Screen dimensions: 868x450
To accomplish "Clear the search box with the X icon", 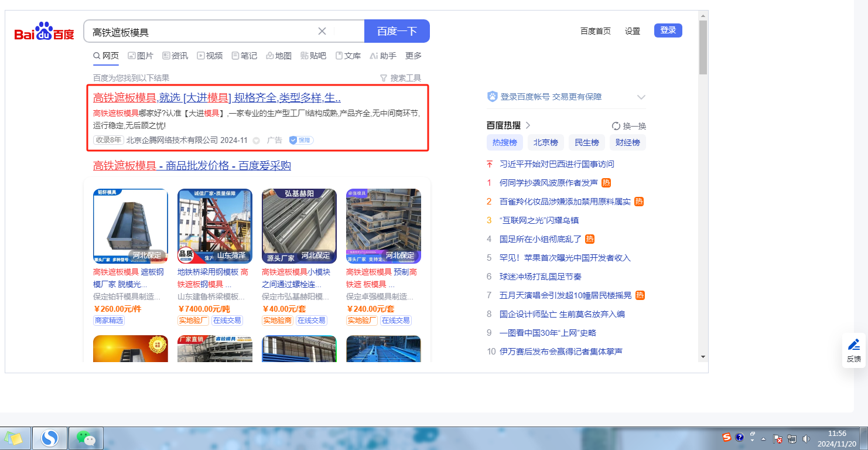I will (x=322, y=31).
